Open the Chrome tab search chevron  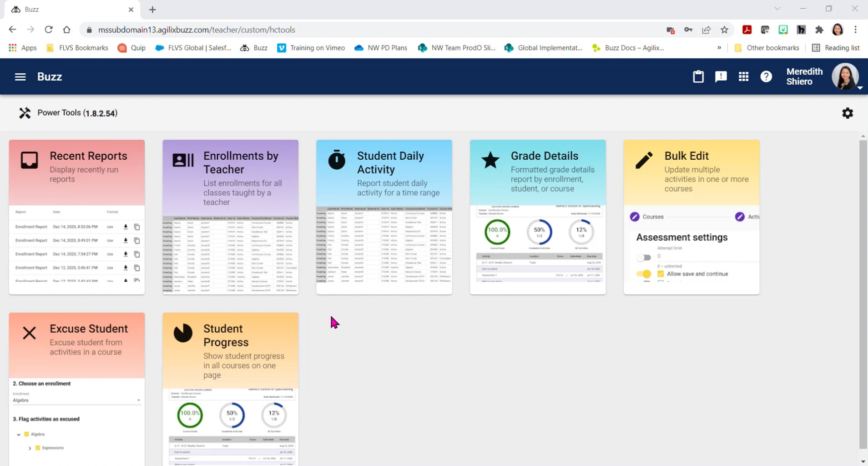[x=777, y=9]
